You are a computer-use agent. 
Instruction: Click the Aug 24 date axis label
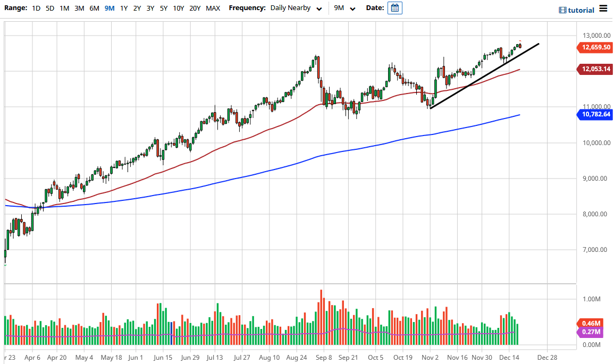297,357
